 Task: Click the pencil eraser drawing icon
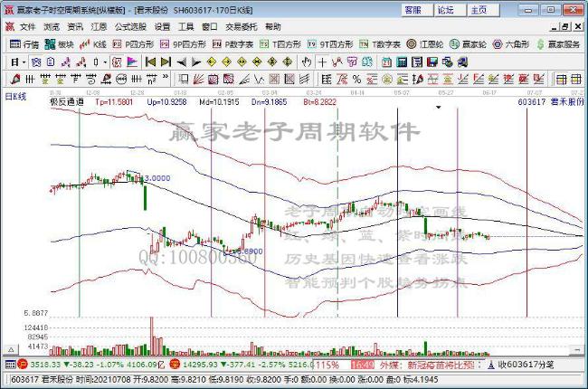coord(15,79)
